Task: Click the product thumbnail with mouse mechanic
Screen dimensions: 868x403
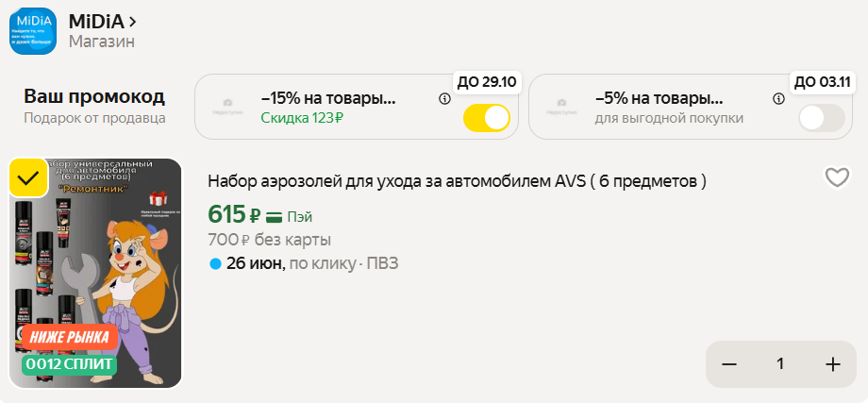Action: point(96,274)
